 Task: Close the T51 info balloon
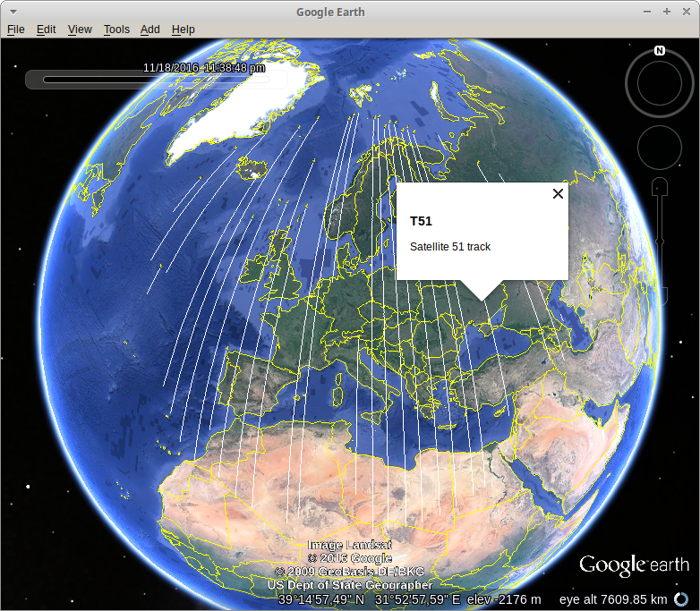coord(558,194)
